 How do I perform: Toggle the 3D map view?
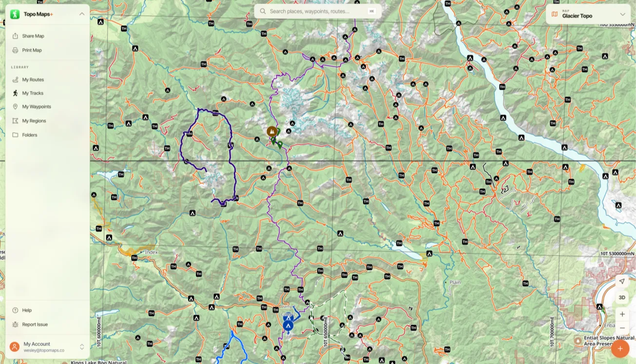622,297
